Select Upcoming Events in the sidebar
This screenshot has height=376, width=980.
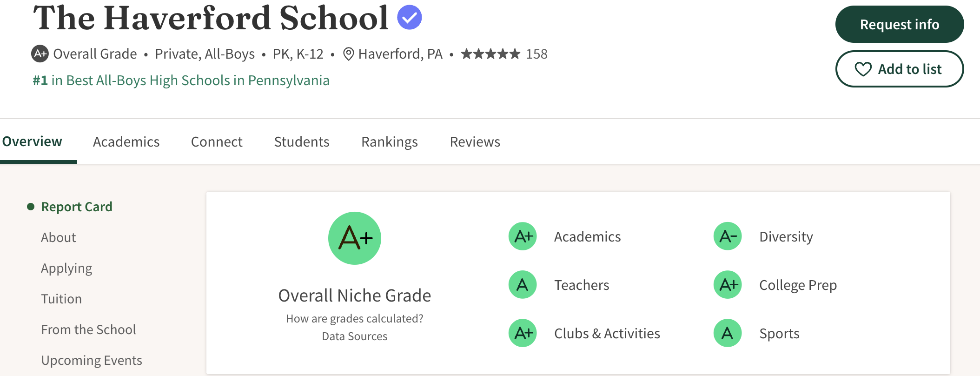[x=92, y=360]
